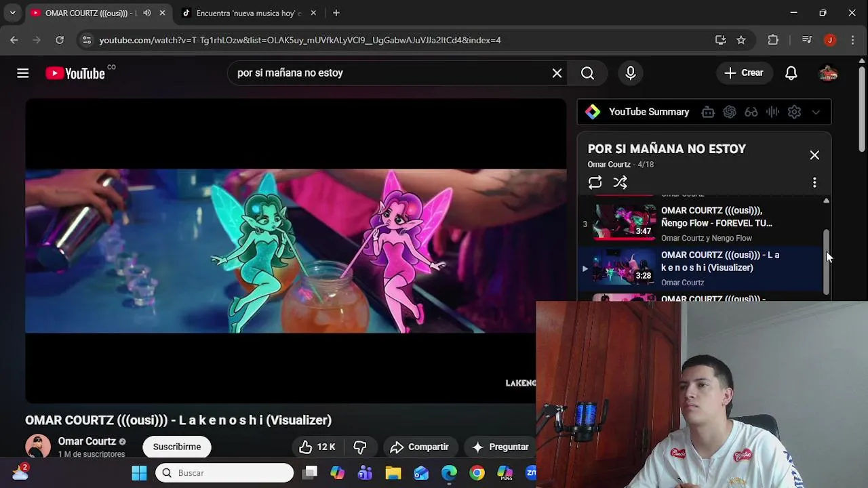Viewport: 868px width, 488px height.
Task: Open the media control icon in Chrome toolbar
Action: click(x=806, y=40)
